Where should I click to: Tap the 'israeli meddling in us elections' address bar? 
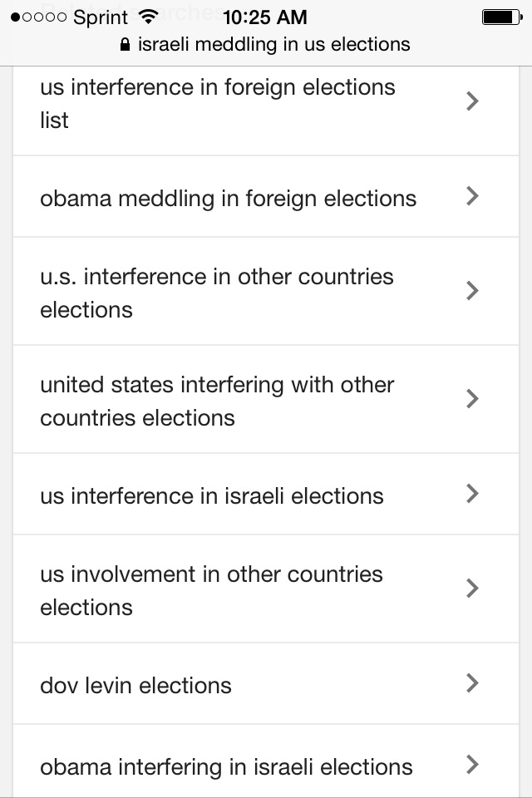coord(265,45)
